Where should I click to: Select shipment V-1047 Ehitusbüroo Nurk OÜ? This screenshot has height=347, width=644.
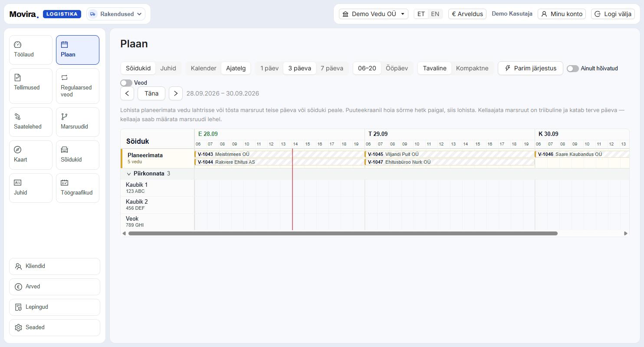pyautogui.click(x=450, y=162)
